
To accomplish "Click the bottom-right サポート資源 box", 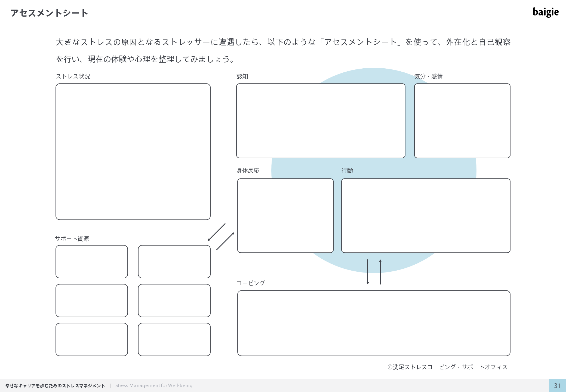I will (174, 339).
